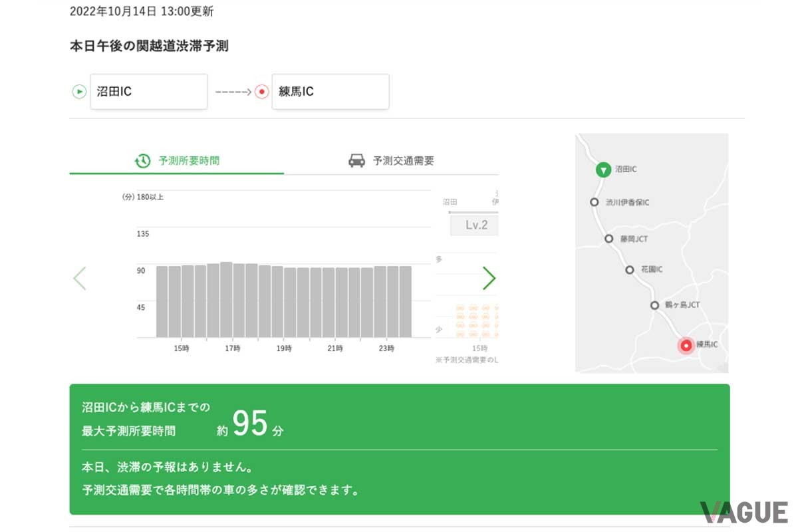The height and width of the screenshot is (532, 798).
Task: Select the 沼田IC green pin on the map
Action: point(603,170)
